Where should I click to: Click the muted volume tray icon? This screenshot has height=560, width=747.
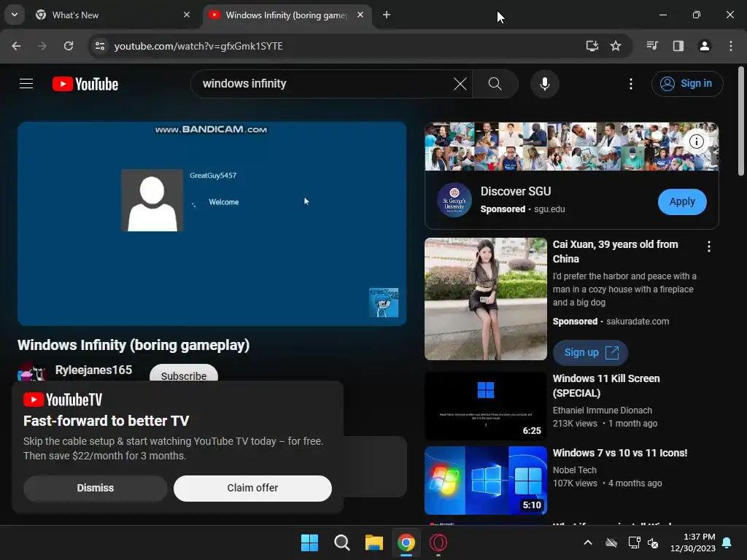pos(653,542)
